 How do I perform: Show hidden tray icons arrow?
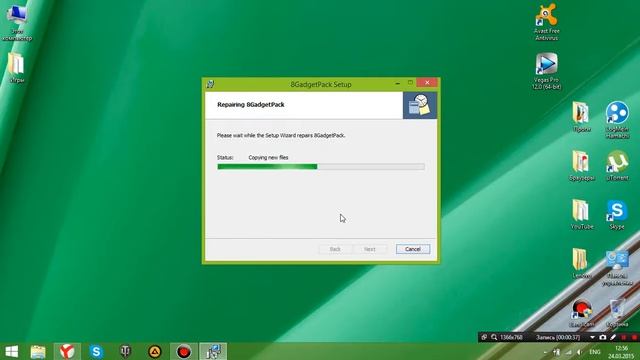pyautogui.click(x=545, y=352)
